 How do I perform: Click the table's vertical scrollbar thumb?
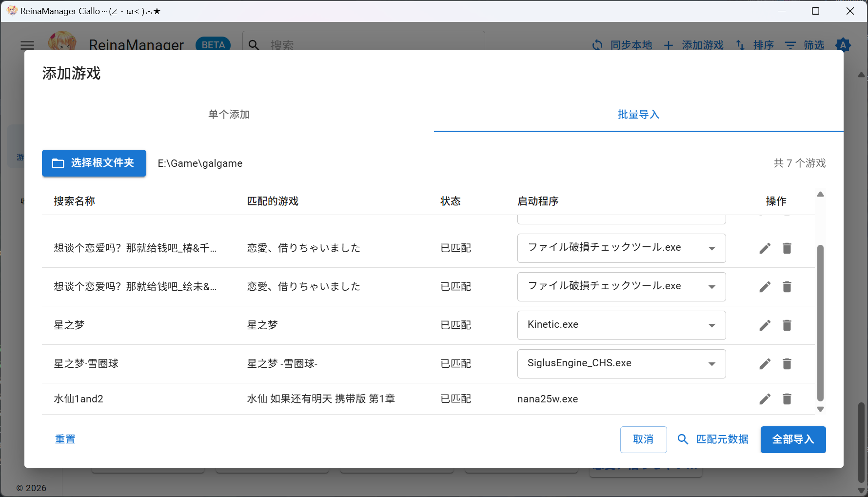[x=820, y=322]
